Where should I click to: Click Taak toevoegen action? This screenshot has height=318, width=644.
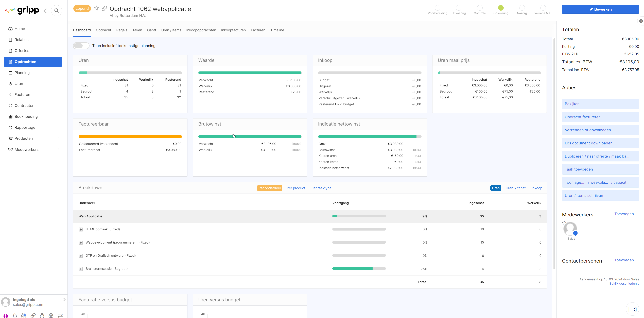[x=600, y=169]
